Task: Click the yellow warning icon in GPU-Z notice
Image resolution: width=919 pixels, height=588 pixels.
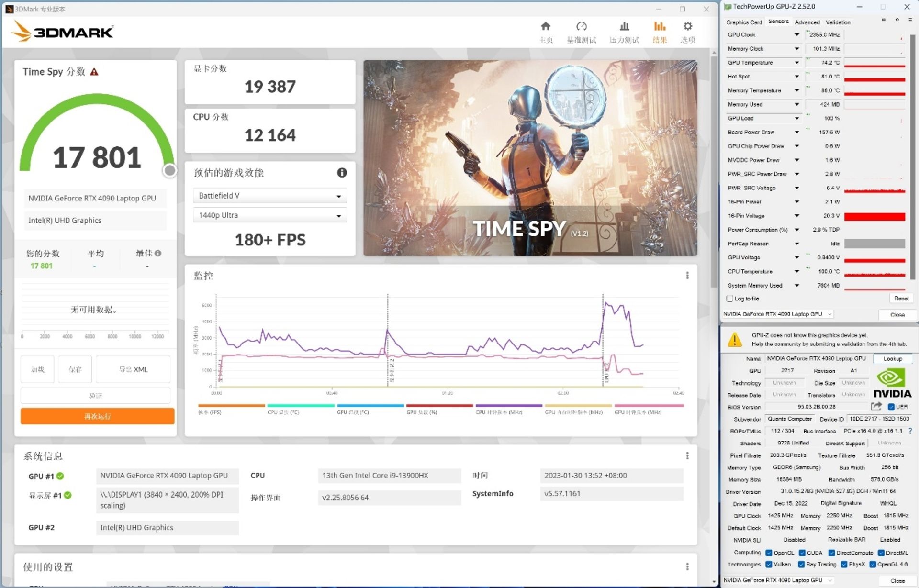Action: (x=735, y=339)
